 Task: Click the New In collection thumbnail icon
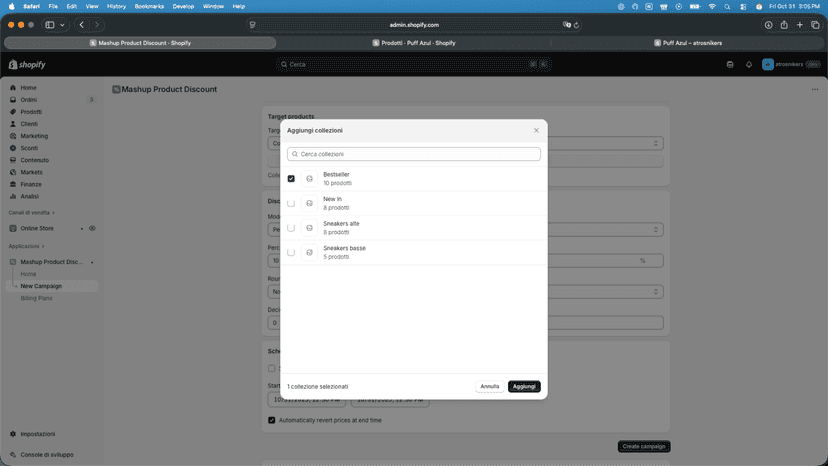click(x=309, y=203)
